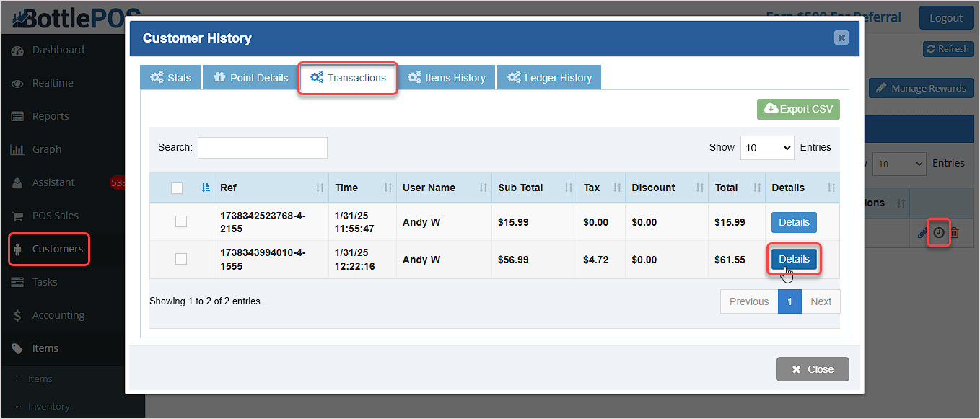980x419 pixels.
Task: Open POS Sales via the cart icon
Action: [17, 216]
